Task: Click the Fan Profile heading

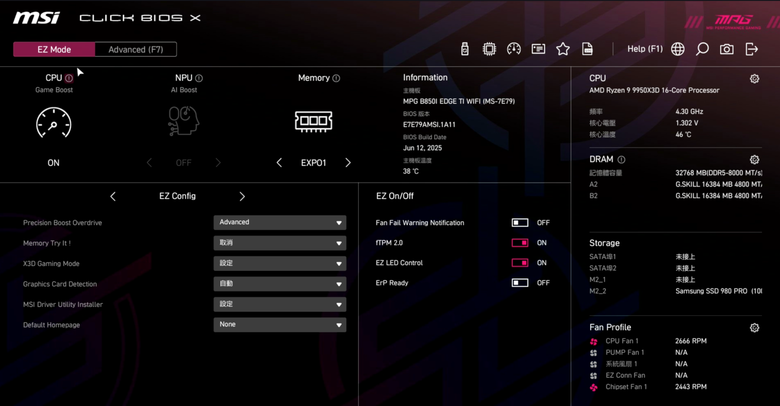Action: (610, 327)
